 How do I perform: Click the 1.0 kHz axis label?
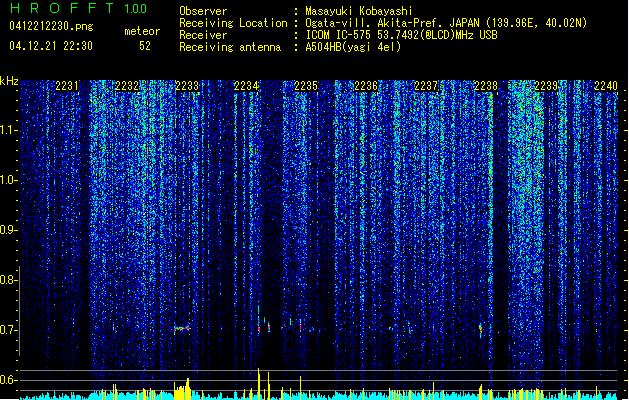click(9, 180)
